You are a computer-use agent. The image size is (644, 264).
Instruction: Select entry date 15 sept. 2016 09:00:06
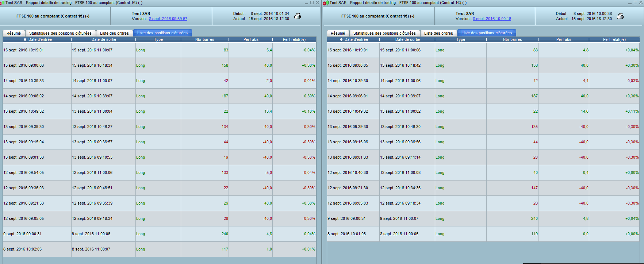coord(24,66)
